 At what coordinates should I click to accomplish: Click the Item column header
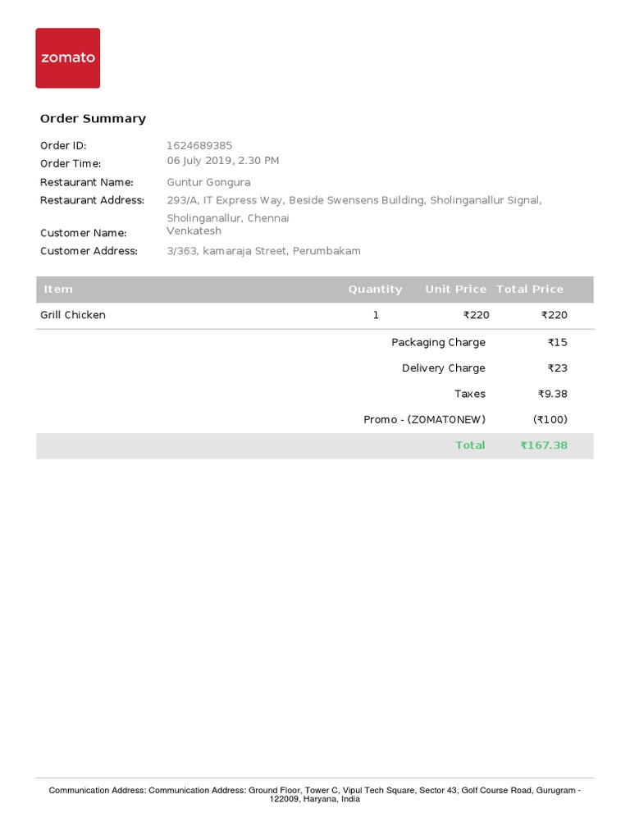tap(58, 290)
